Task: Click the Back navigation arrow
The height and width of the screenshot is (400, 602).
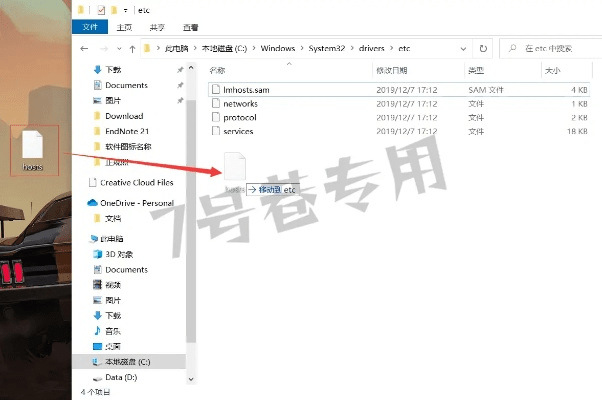Action: [x=85, y=48]
